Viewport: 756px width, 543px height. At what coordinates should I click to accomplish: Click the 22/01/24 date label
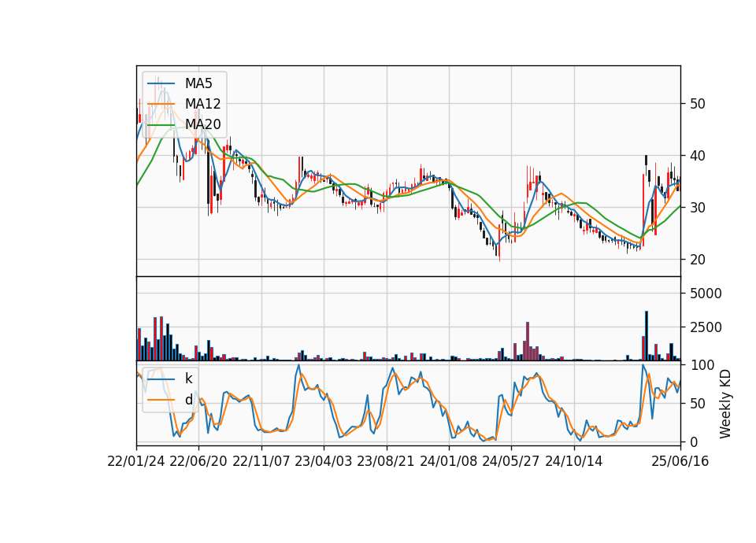pos(136,461)
